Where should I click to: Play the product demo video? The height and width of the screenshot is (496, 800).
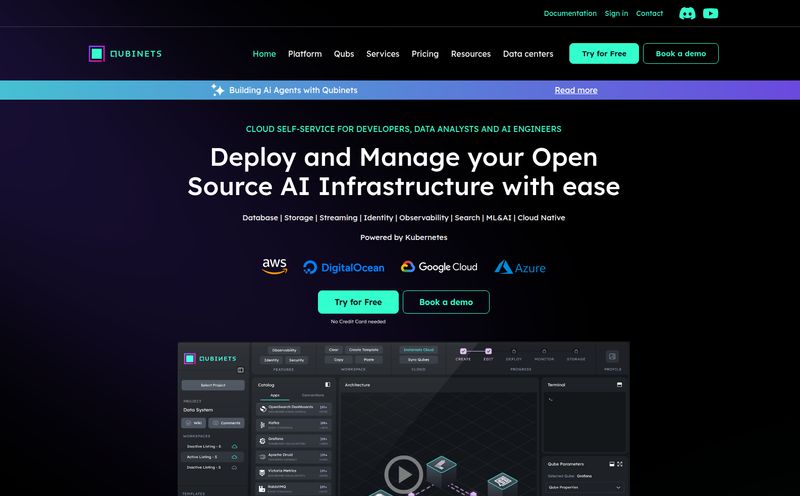click(403, 474)
